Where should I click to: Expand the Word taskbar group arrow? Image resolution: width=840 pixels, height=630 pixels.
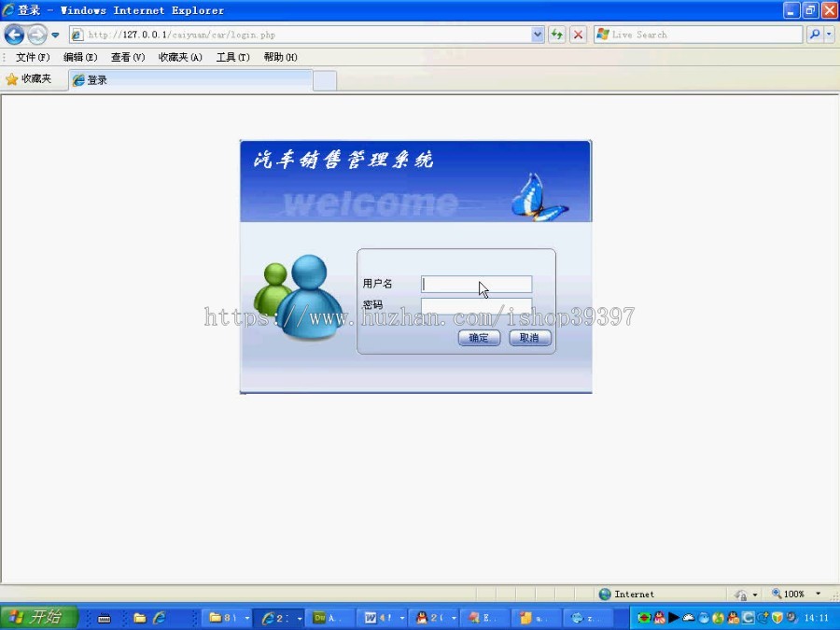401,618
